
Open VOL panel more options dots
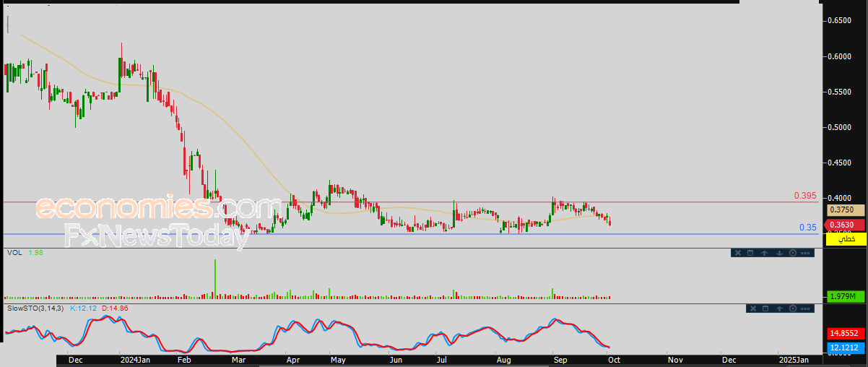click(805, 253)
